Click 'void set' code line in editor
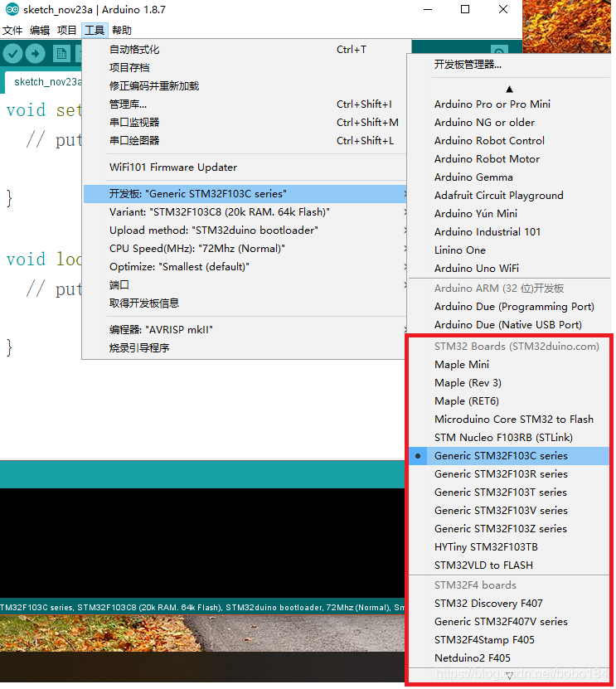616x689 pixels. click(x=44, y=109)
